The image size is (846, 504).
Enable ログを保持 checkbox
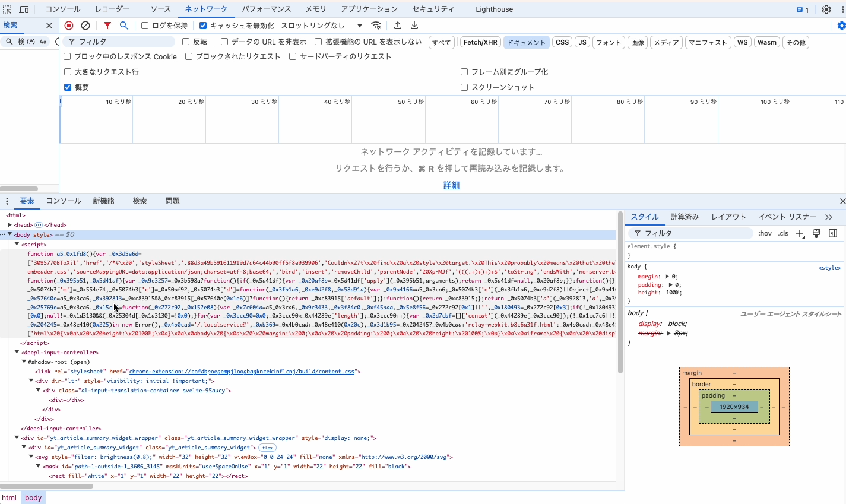tap(145, 26)
